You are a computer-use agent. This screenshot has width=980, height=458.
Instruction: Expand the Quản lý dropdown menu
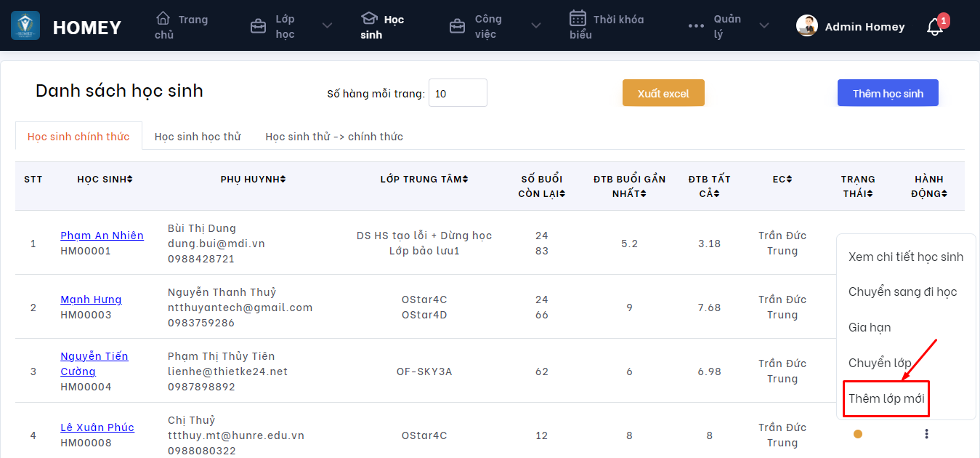pos(764,26)
